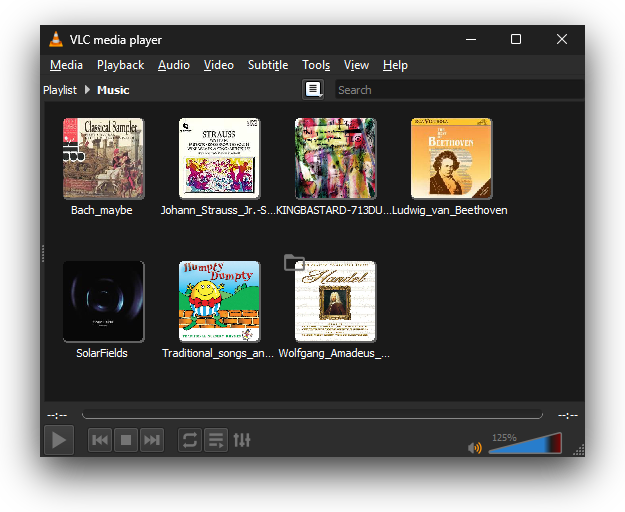Change playlist view mode icon
625x512 pixels.
pos(313,90)
